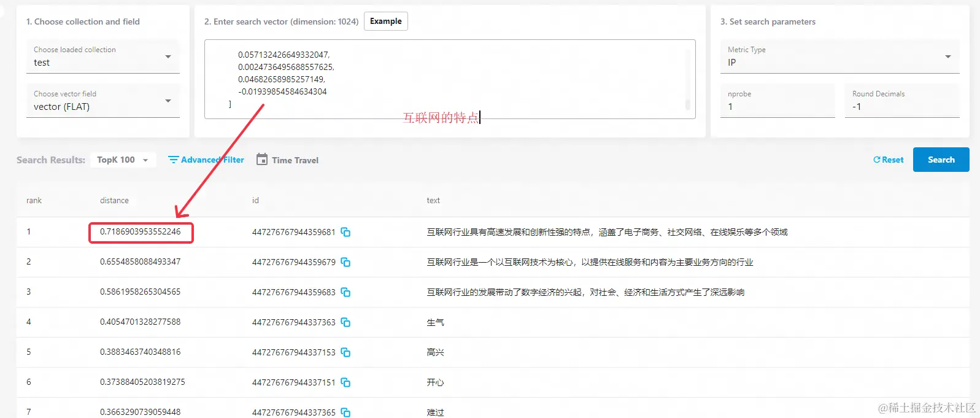The width and height of the screenshot is (980, 418).
Task: Click the blue Search button
Action: pos(941,160)
